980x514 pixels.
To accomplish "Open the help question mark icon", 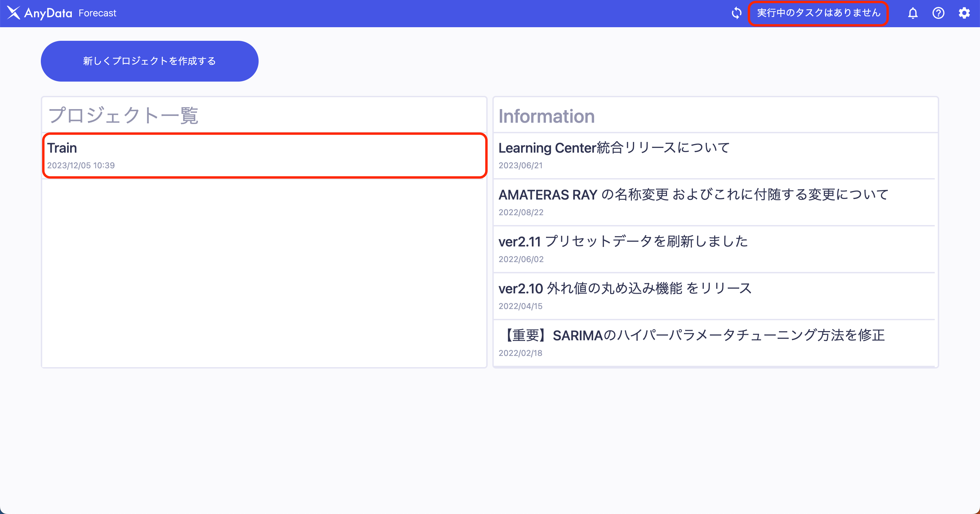I will click(x=938, y=13).
